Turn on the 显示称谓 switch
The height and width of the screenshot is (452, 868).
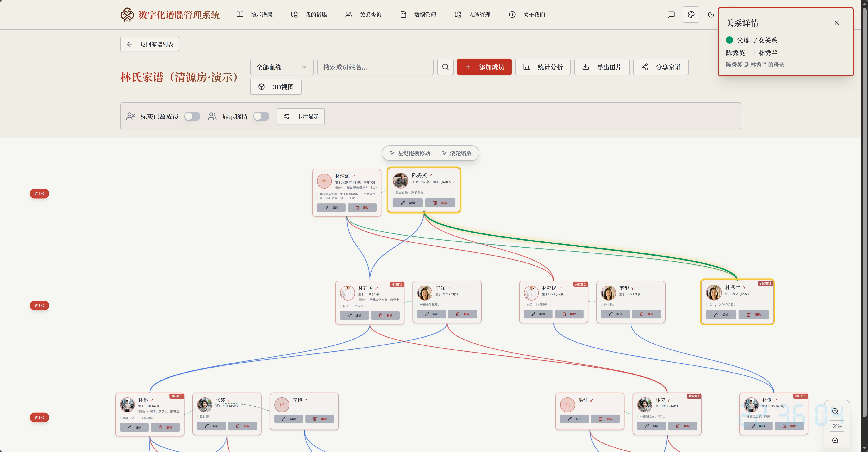[261, 116]
